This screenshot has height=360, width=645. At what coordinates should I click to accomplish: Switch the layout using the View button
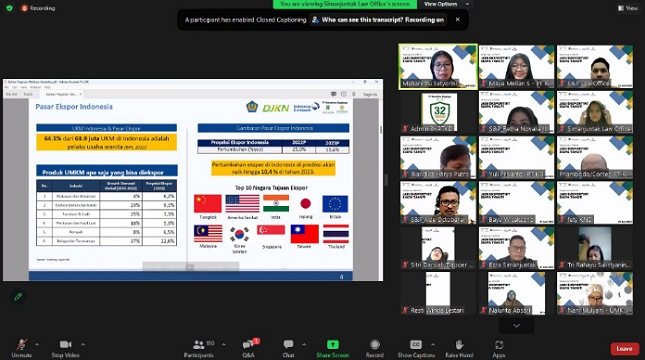pos(628,8)
